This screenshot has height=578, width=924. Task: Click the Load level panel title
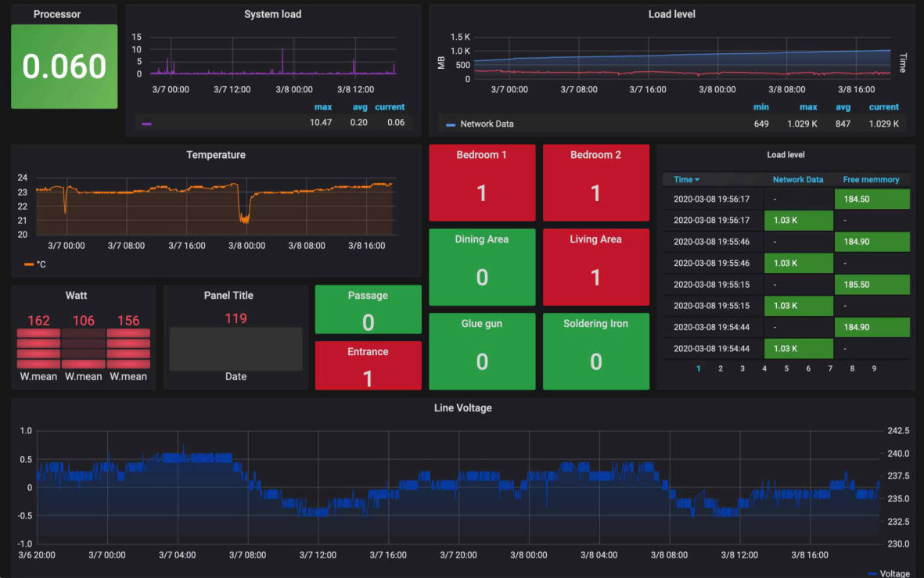coord(672,13)
